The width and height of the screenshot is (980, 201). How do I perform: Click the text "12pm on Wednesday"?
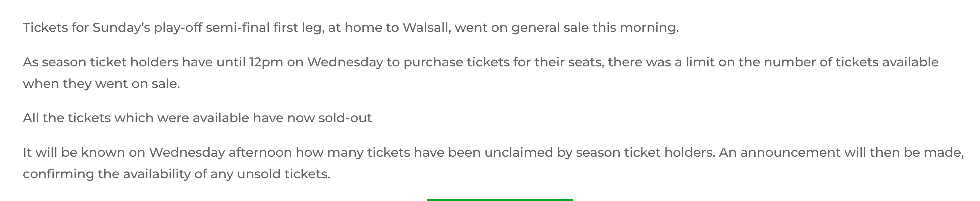click(317, 62)
